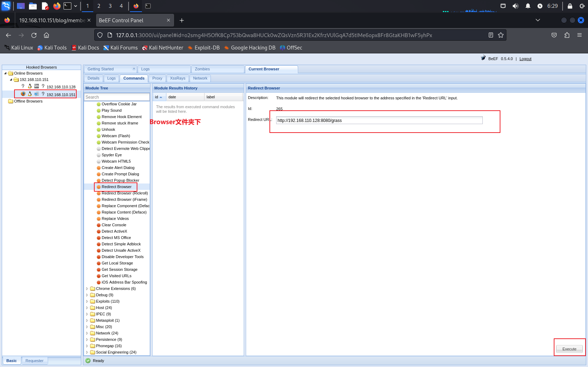This screenshot has height=367, width=588.
Task: Expand the Host (24) folder
Action: click(x=87, y=308)
